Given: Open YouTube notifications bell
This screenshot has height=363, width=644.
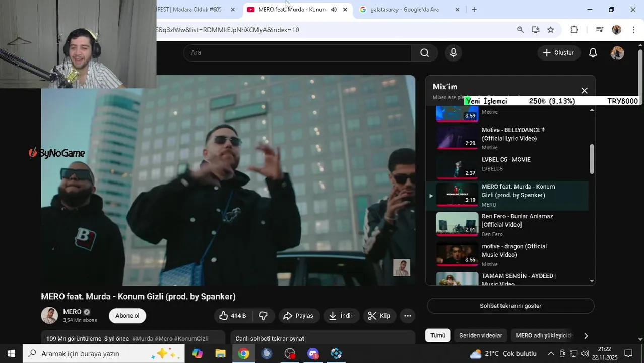Looking at the screenshot, I should (593, 53).
